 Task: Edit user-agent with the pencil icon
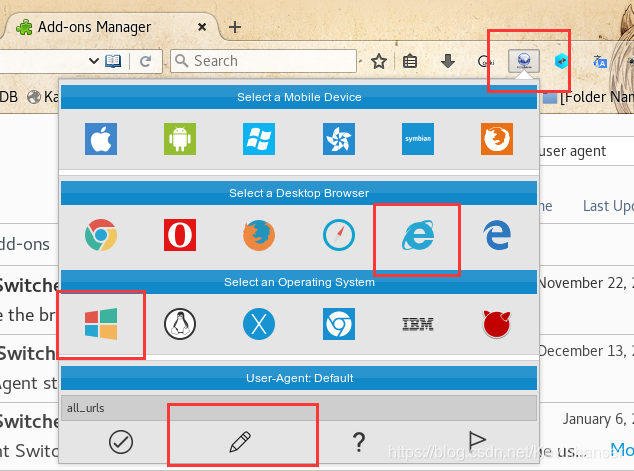pos(240,441)
